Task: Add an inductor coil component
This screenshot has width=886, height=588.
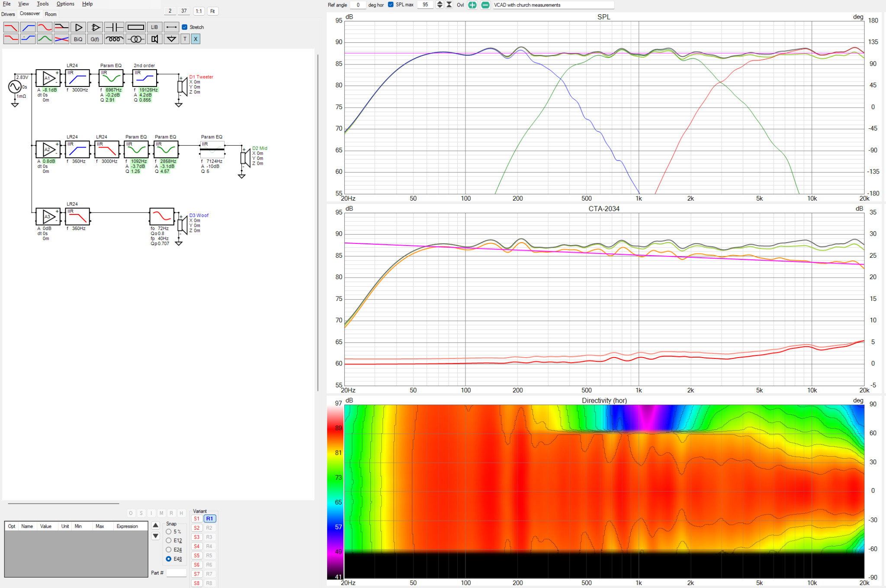Action: pos(114,39)
